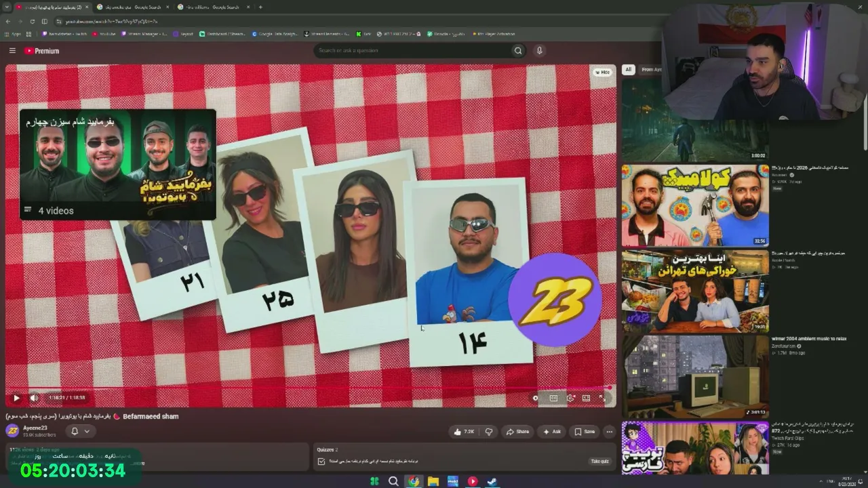
Task: Open Chrome from the taskbar
Action: (413, 481)
